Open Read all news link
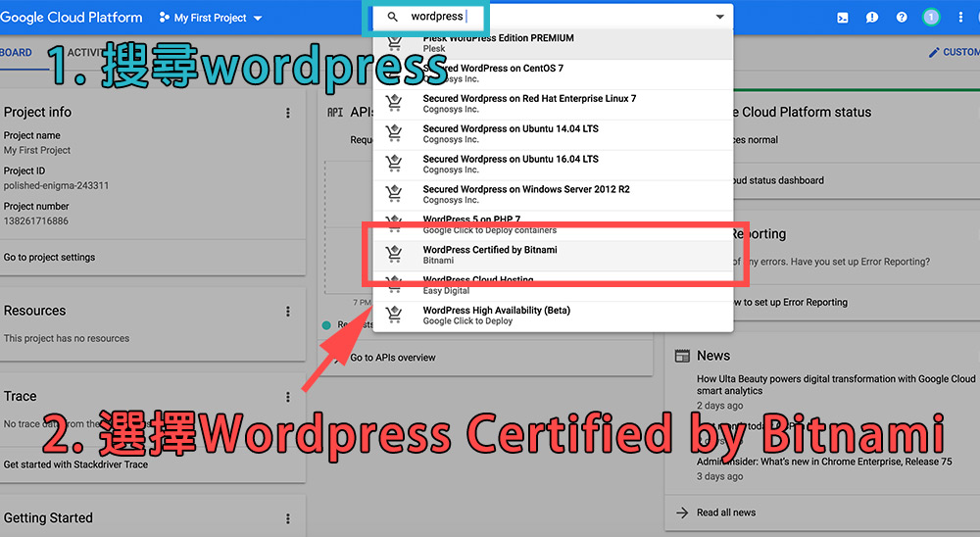 726,513
